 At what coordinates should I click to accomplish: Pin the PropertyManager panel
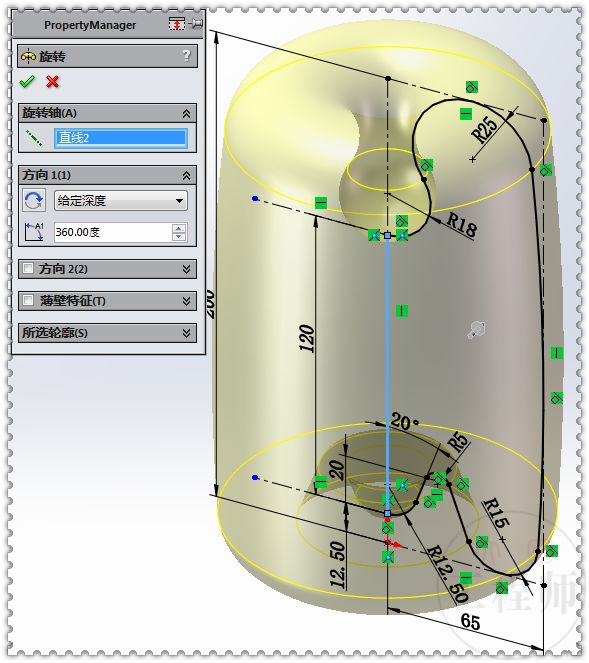[196, 24]
